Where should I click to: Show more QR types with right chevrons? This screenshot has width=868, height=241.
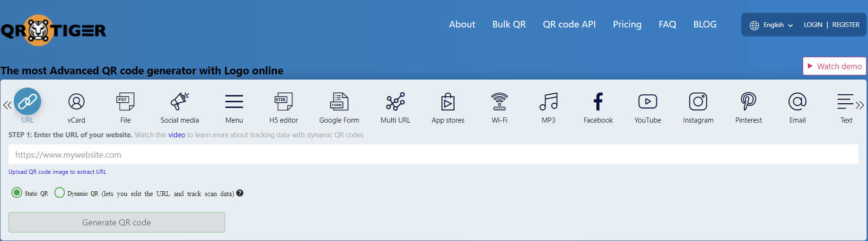[x=860, y=105]
